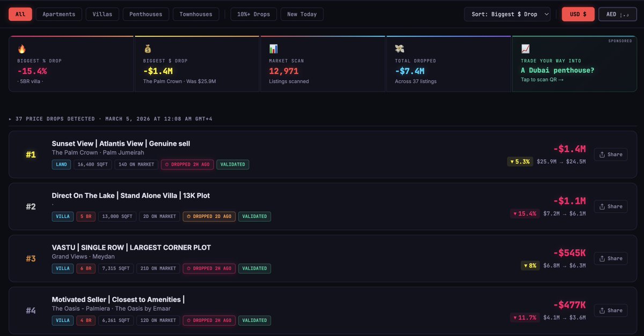Switch currency to USD $

pyautogui.click(x=578, y=14)
